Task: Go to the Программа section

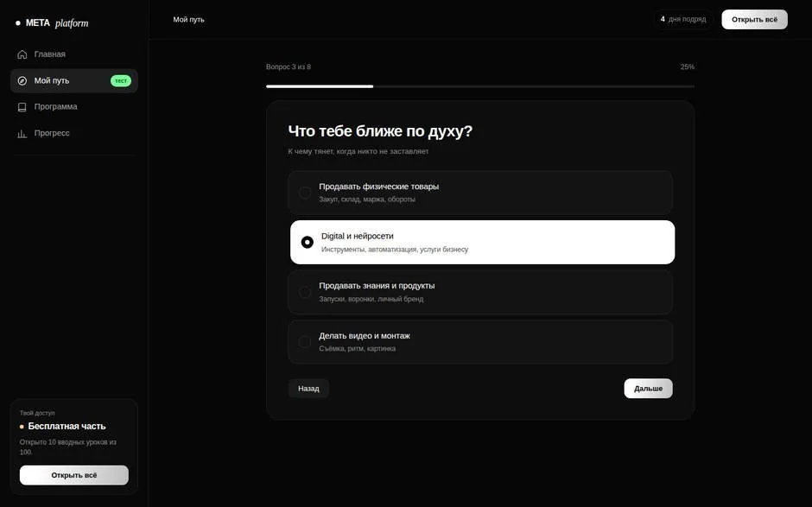Action: pos(74,107)
